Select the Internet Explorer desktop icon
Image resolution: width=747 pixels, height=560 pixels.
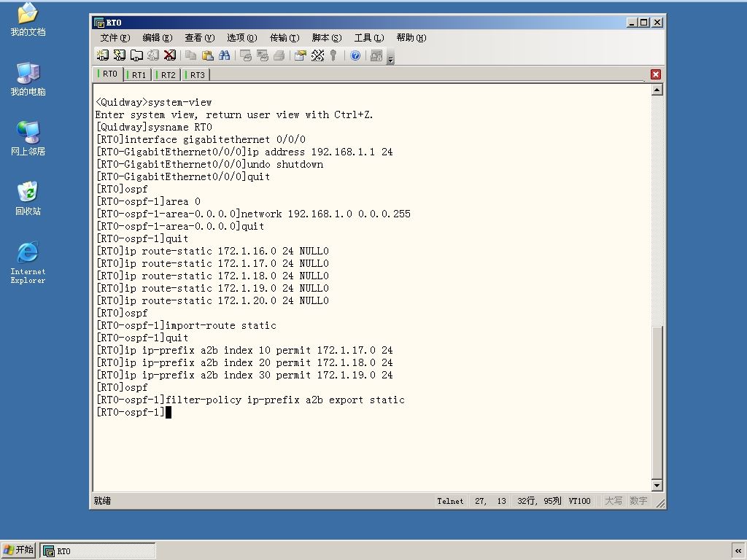[28, 262]
